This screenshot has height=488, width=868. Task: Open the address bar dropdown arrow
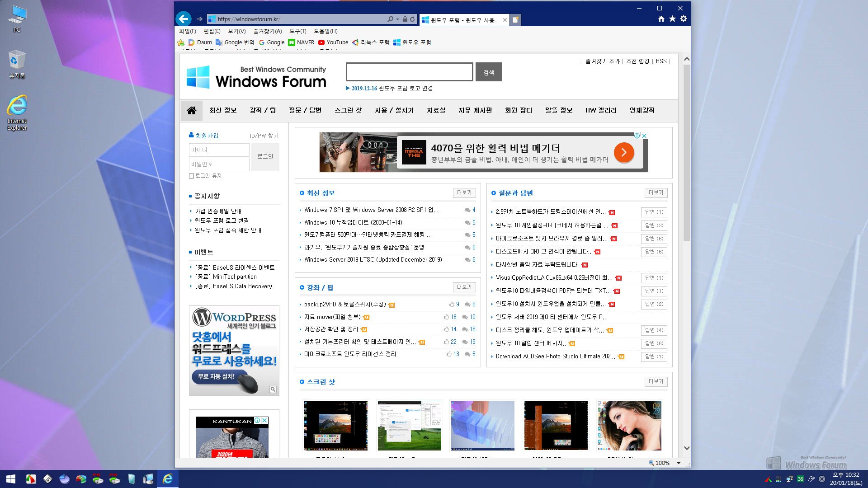click(x=398, y=19)
